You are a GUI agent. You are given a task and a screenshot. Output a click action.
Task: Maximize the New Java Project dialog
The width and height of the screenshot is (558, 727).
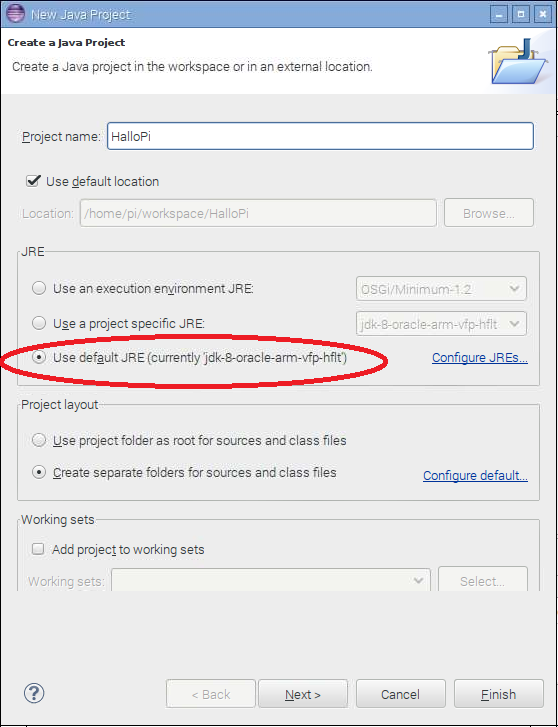pos(521,14)
